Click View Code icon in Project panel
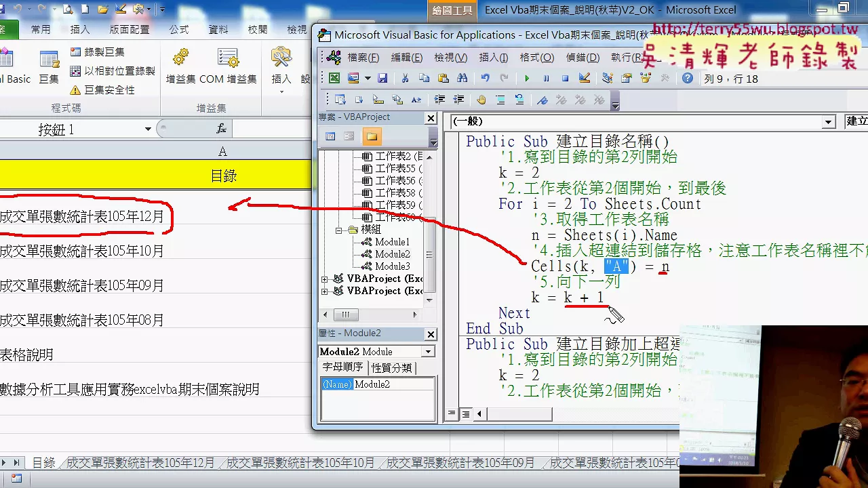 tap(330, 136)
